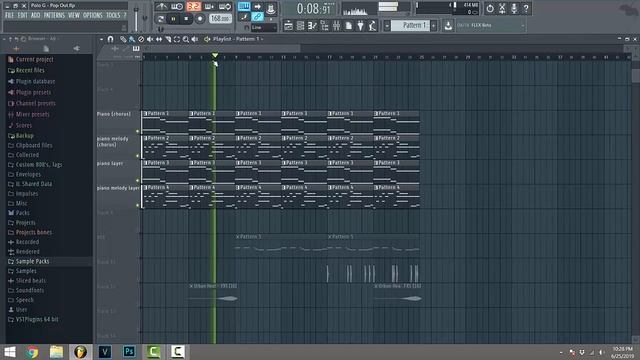Open the plugin picker plug icon

point(360,26)
